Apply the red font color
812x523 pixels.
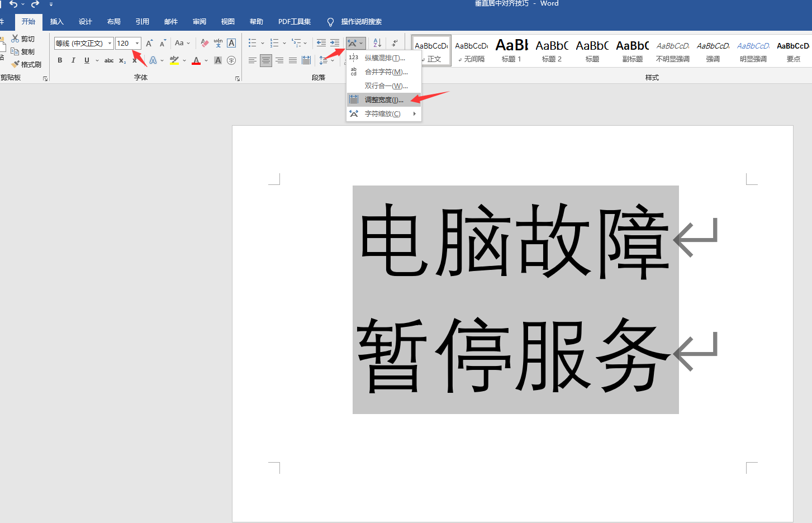(x=196, y=60)
